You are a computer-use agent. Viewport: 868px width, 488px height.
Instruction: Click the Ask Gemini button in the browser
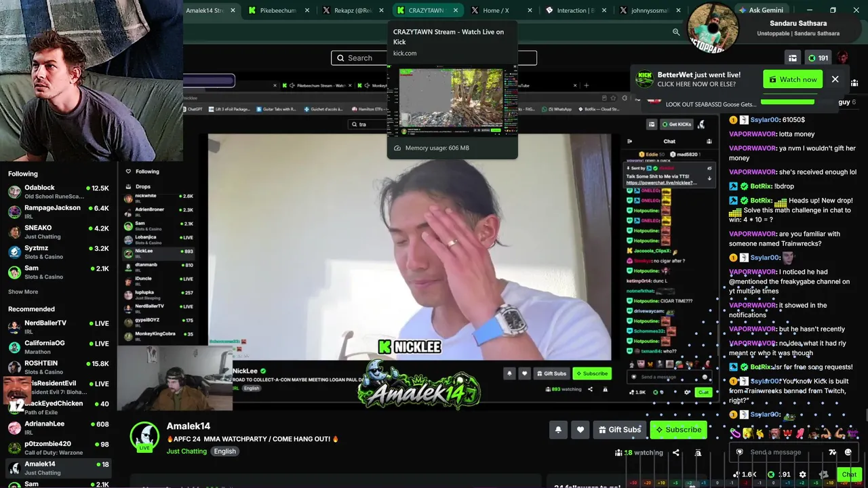pos(761,10)
